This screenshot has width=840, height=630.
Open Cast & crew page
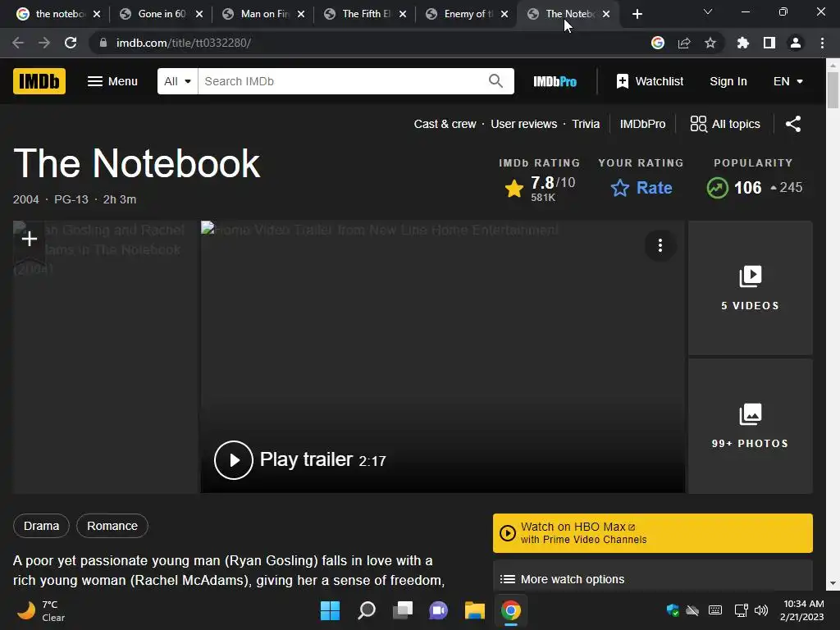(445, 125)
